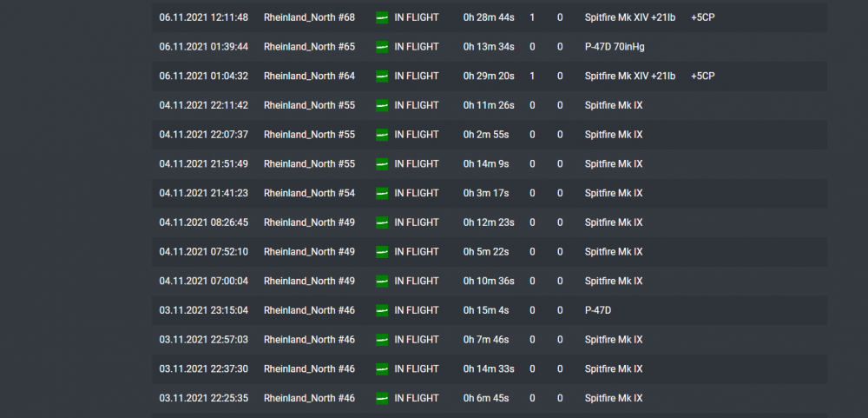Click the status icon for the 07:00:04 sortie
The image size is (868, 418).
pyautogui.click(x=381, y=281)
